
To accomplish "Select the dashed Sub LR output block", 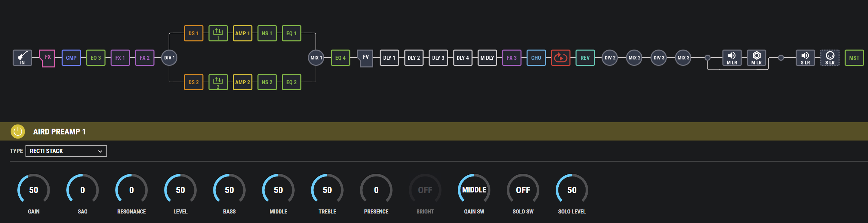I will pyautogui.click(x=830, y=58).
